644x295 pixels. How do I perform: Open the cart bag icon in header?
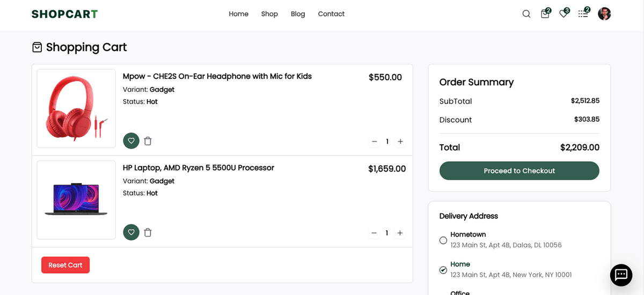(545, 14)
